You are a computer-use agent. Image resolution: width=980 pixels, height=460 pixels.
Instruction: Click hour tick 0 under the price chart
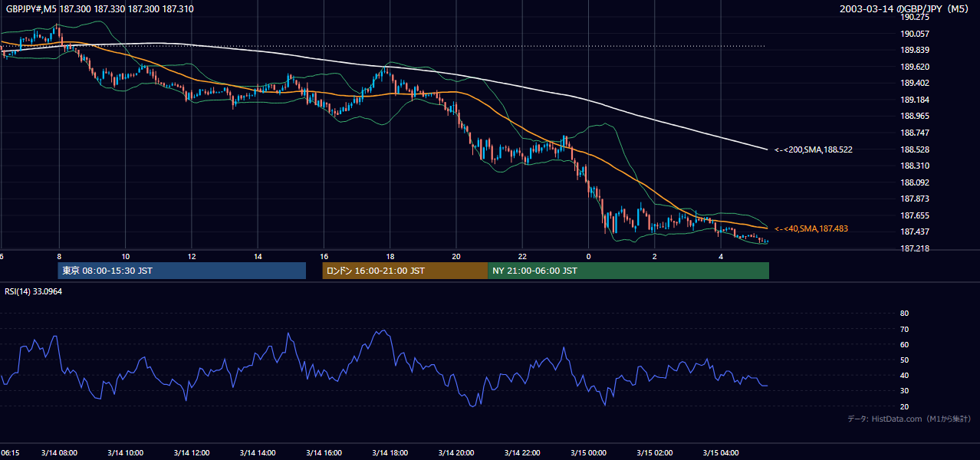(588, 256)
